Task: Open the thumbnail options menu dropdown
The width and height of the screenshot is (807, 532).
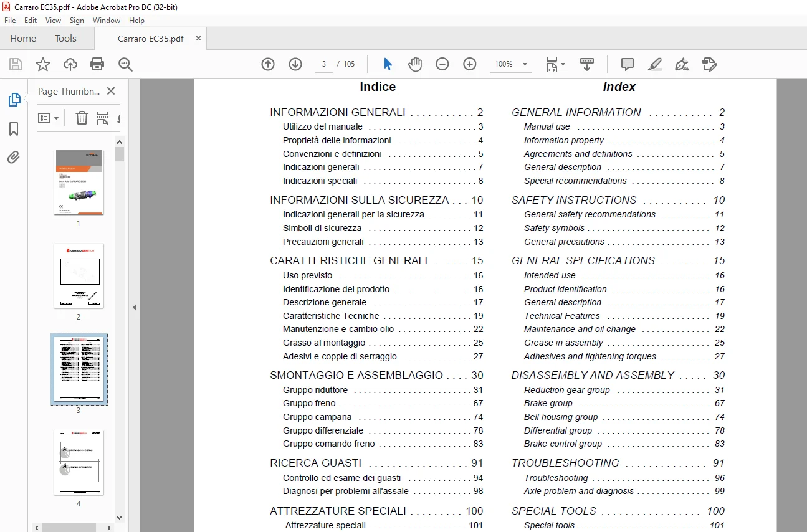Action: 49,118
